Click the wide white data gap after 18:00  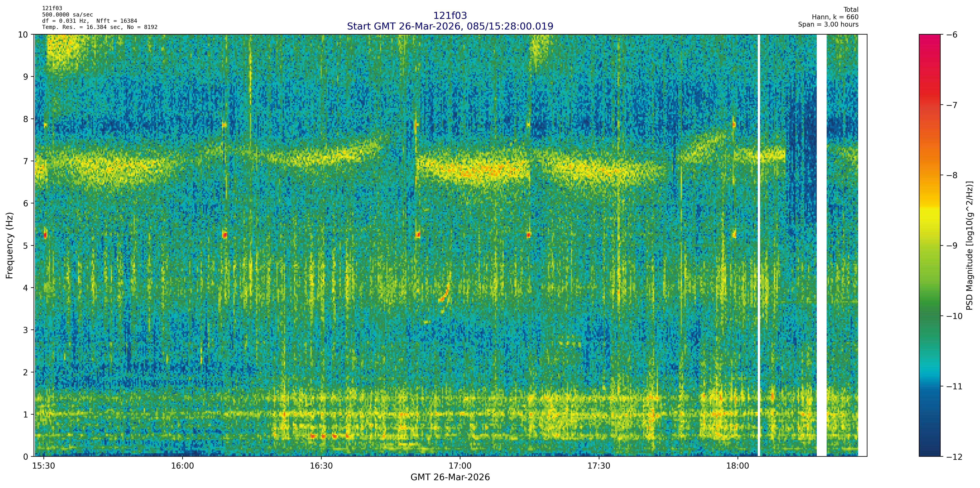pos(821,246)
